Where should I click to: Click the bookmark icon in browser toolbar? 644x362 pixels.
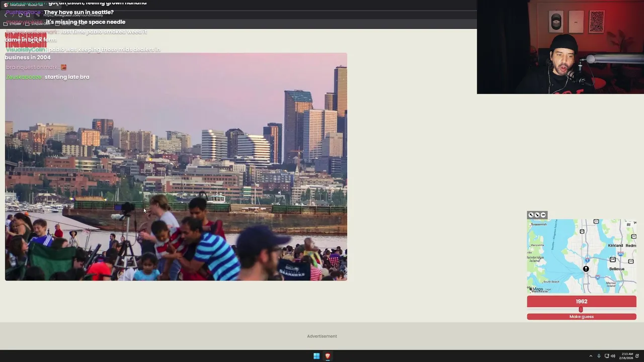click(28, 15)
